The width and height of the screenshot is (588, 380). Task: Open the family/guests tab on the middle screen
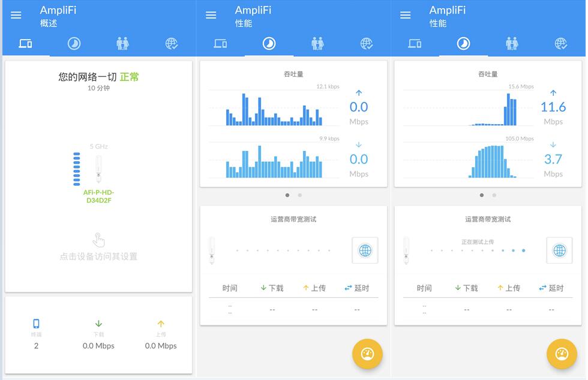pos(317,43)
